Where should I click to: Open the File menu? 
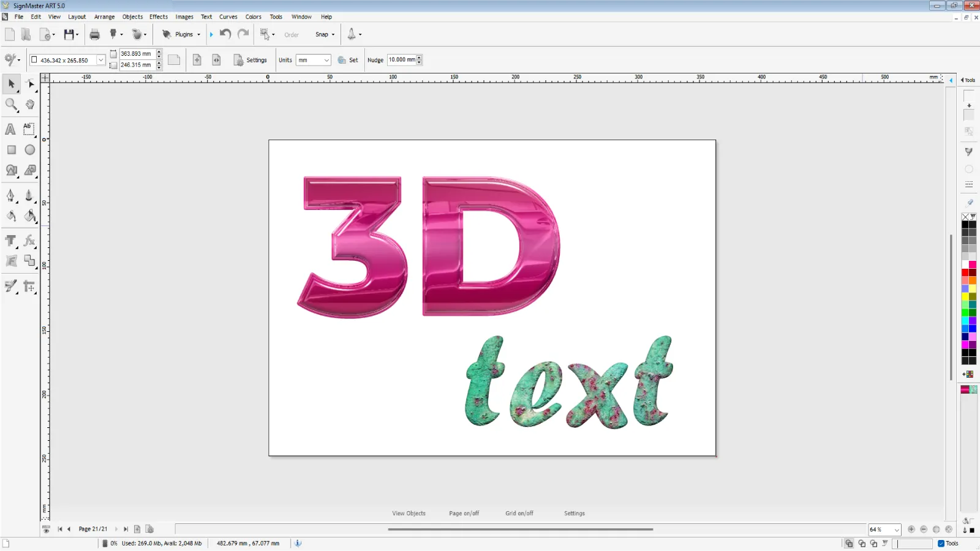19,17
